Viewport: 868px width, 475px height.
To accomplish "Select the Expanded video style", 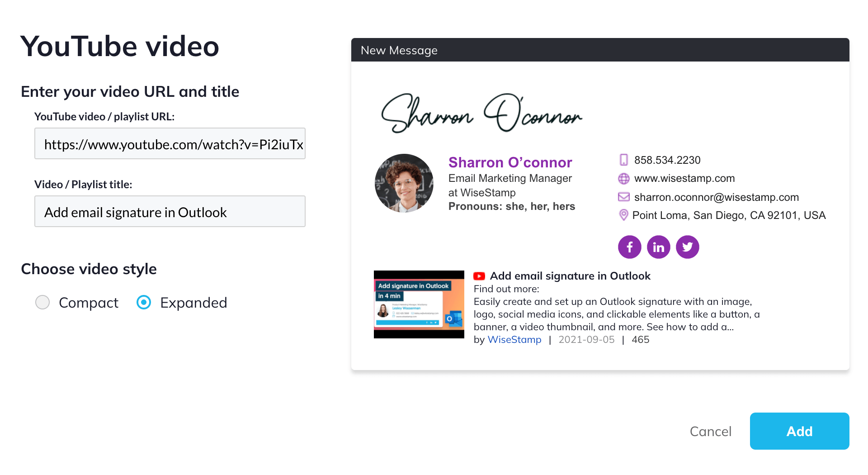I will [x=144, y=302].
